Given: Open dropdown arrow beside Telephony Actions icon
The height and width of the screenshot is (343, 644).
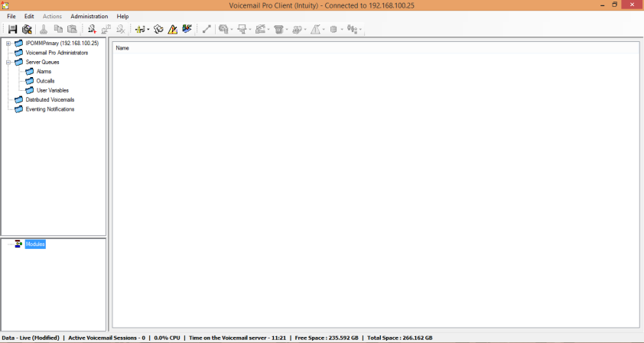Looking at the screenshot, I should [x=287, y=30].
